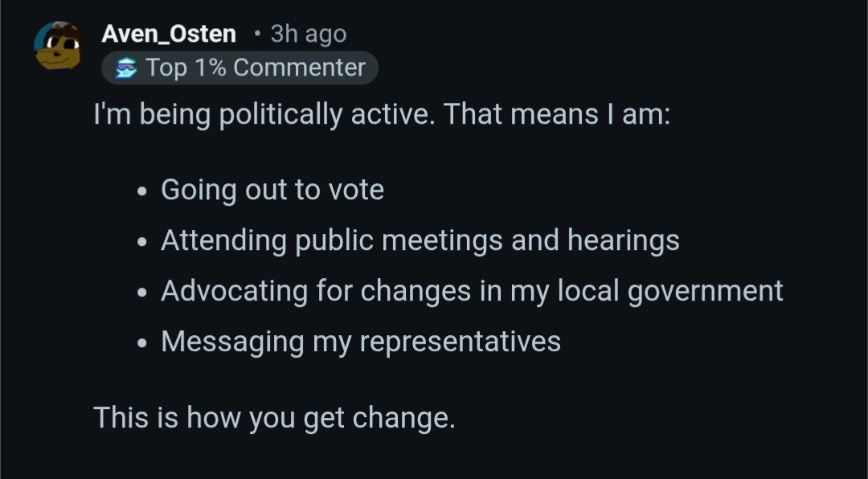Click the word representatives in last bullet

(x=460, y=342)
